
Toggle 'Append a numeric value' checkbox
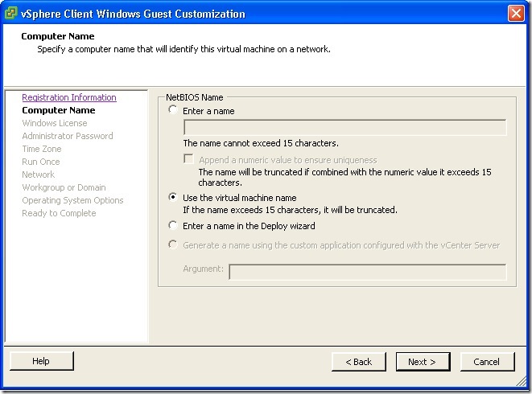pos(188,159)
